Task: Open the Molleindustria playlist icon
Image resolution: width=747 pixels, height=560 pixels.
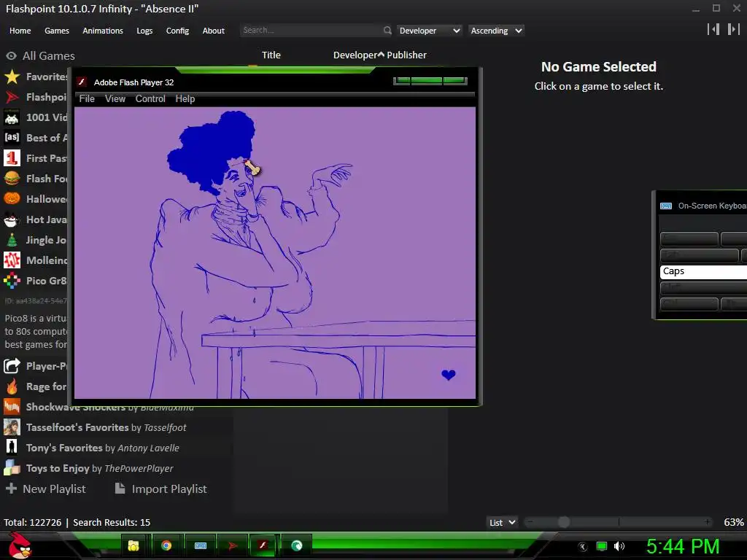Action: 12,260
